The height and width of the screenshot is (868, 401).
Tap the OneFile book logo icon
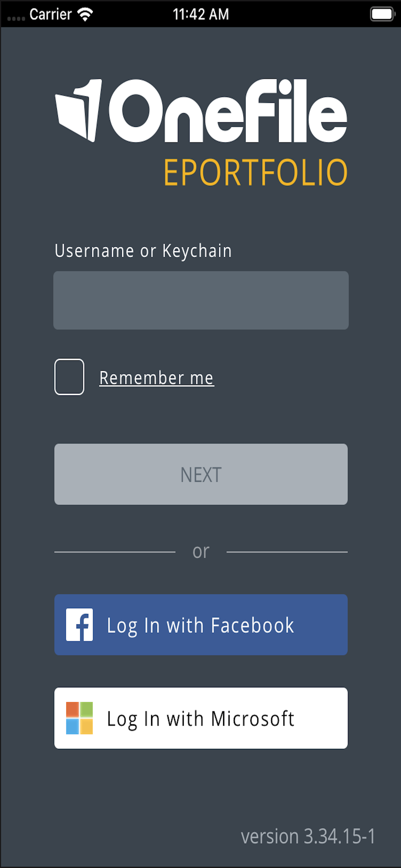tap(78, 110)
